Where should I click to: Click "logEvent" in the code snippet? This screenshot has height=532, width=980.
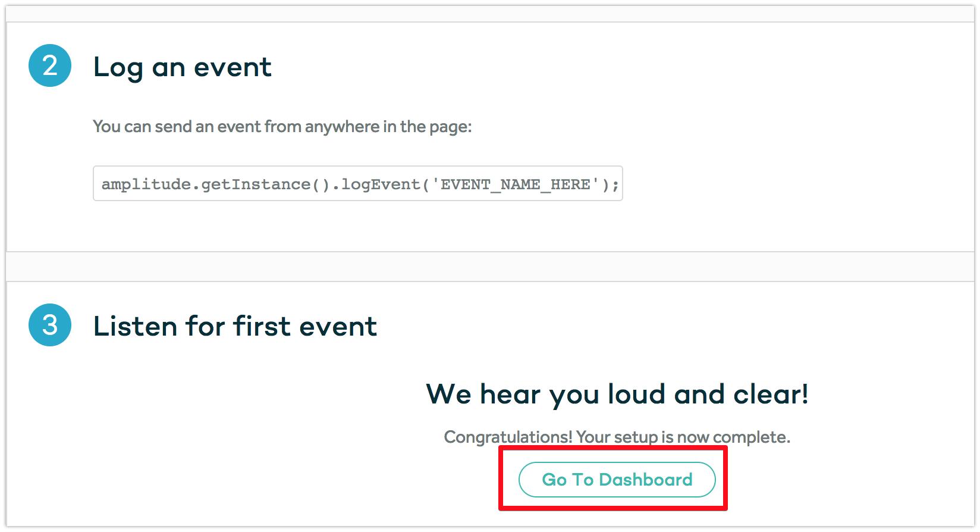(x=381, y=184)
